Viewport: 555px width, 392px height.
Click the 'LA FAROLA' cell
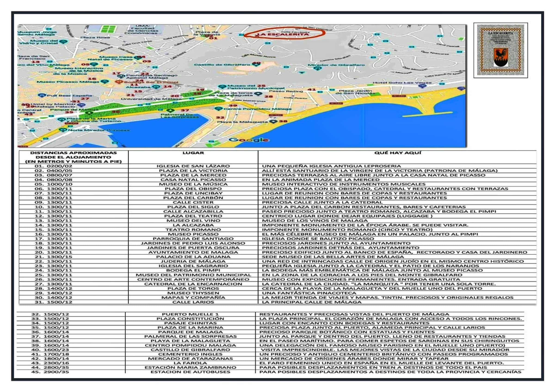tap(190, 363)
